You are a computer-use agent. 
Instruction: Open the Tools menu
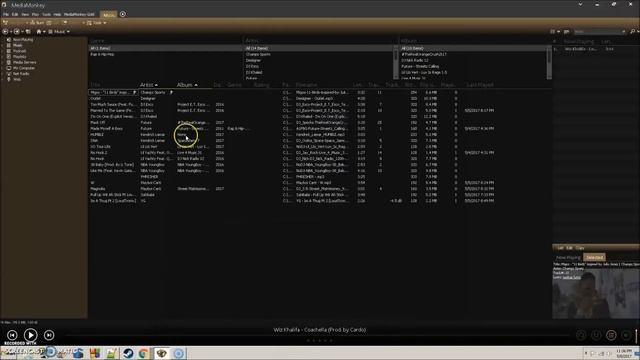(x=47, y=14)
